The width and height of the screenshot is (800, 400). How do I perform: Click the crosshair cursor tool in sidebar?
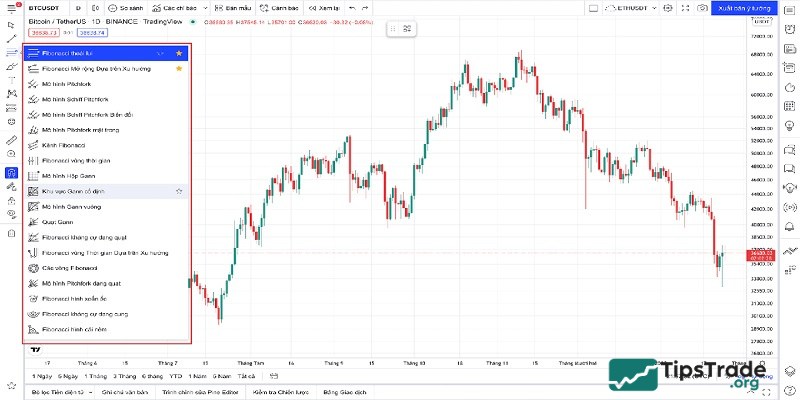(11, 24)
